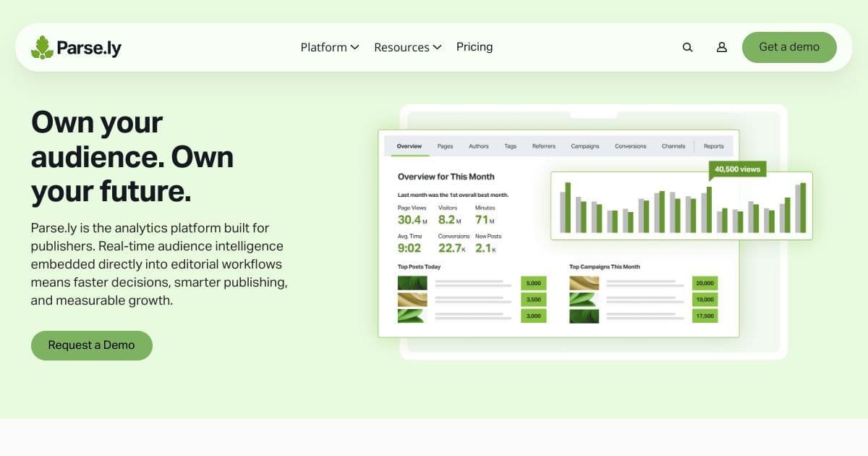Image resolution: width=868 pixels, height=456 pixels.
Task: Click the search icon
Action: tap(686, 46)
